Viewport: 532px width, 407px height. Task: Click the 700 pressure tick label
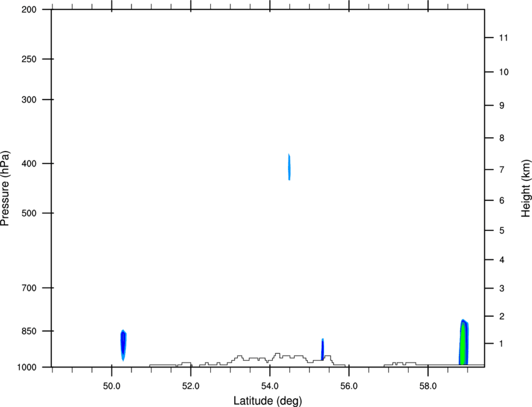click(x=29, y=288)
